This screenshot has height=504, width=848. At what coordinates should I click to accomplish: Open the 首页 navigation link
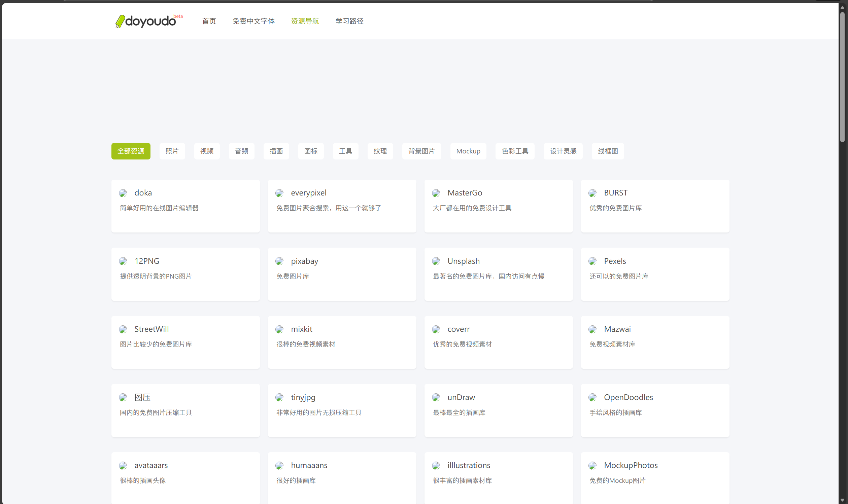(x=209, y=21)
